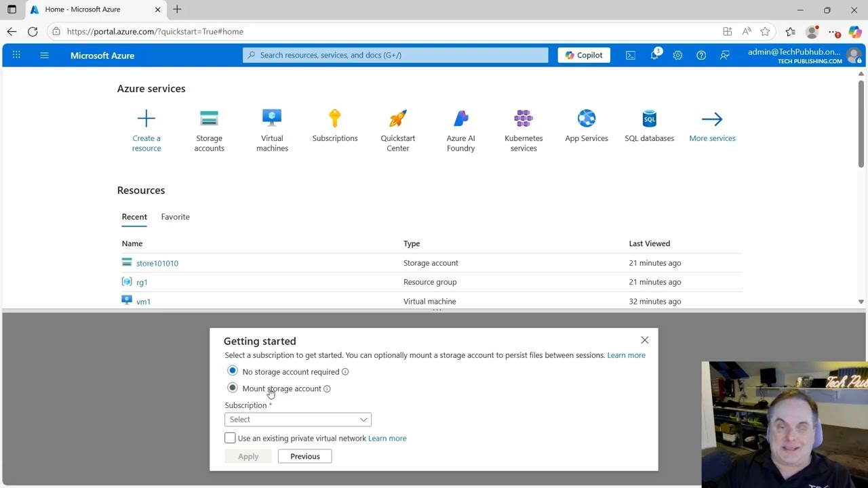The image size is (868, 488).
Task: Open browser settings and more menu
Action: pyautogui.click(x=833, y=31)
